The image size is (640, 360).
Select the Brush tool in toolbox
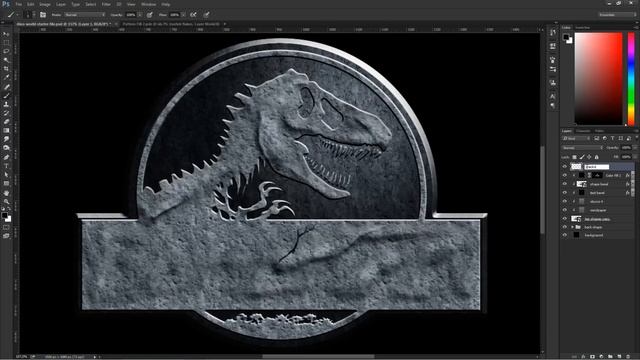click(x=6, y=96)
